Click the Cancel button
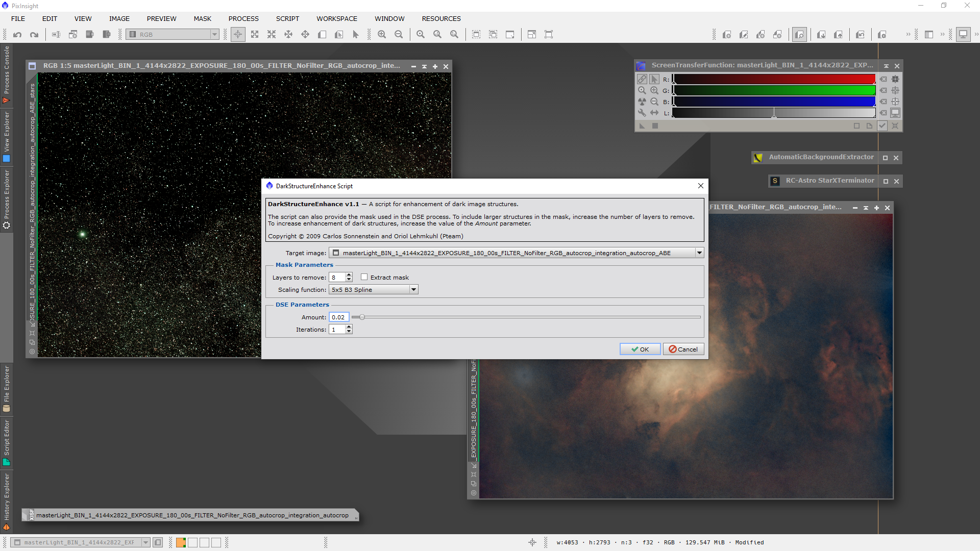The width and height of the screenshot is (980, 551). coord(683,349)
